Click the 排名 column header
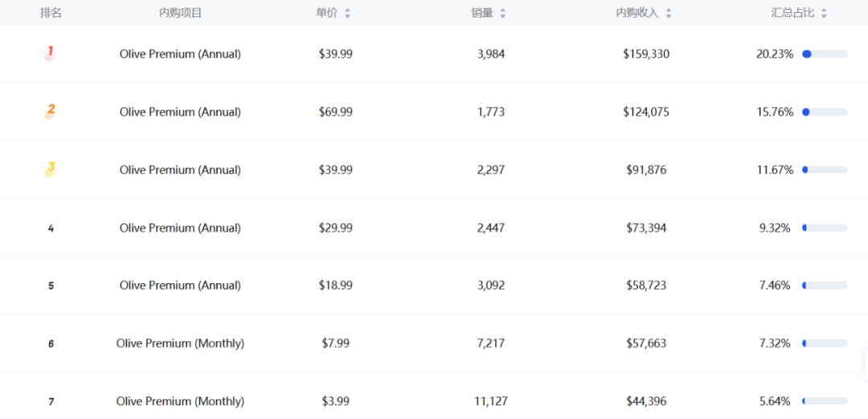Image resolution: width=868 pixels, height=419 pixels. coord(51,13)
